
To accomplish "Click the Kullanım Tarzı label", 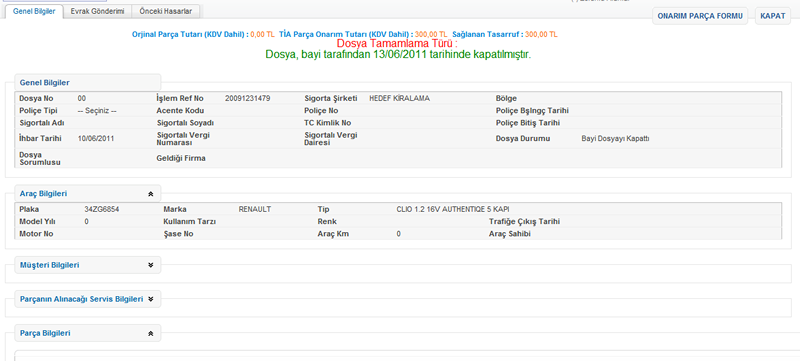I will click(190, 221).
